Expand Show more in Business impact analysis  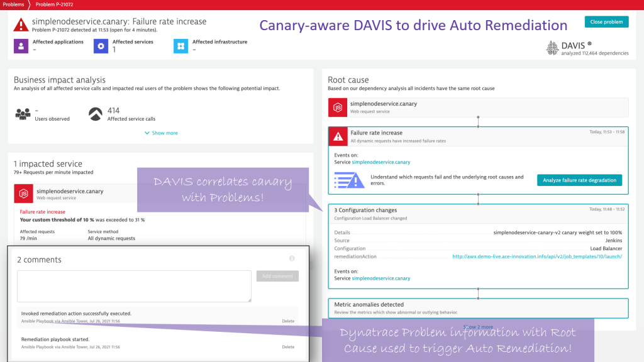(x=161, y=133)
